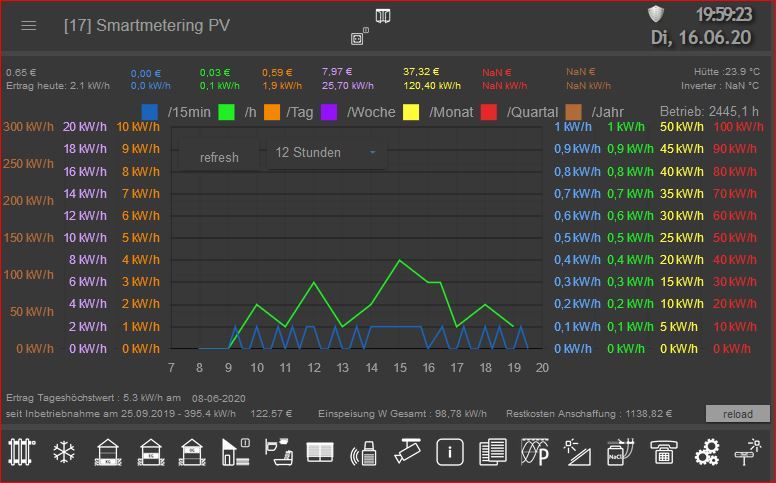
Task: Toggle the purple /Woche series swatch
Action: (x=329, y=112)
